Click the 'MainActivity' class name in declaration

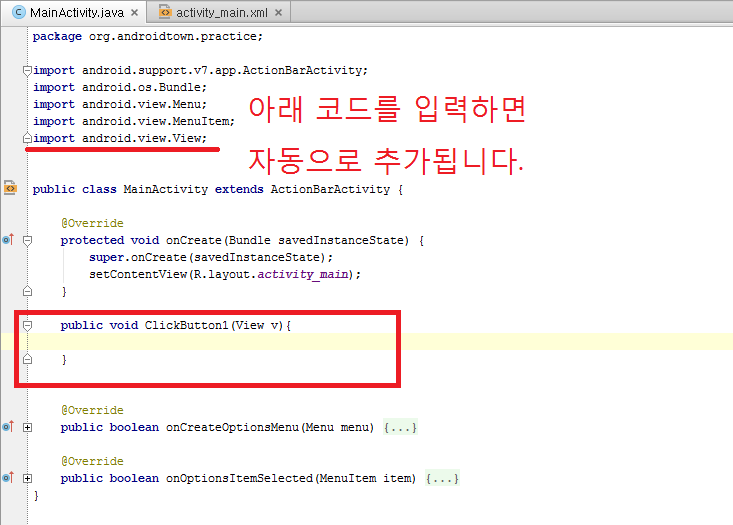165,189
